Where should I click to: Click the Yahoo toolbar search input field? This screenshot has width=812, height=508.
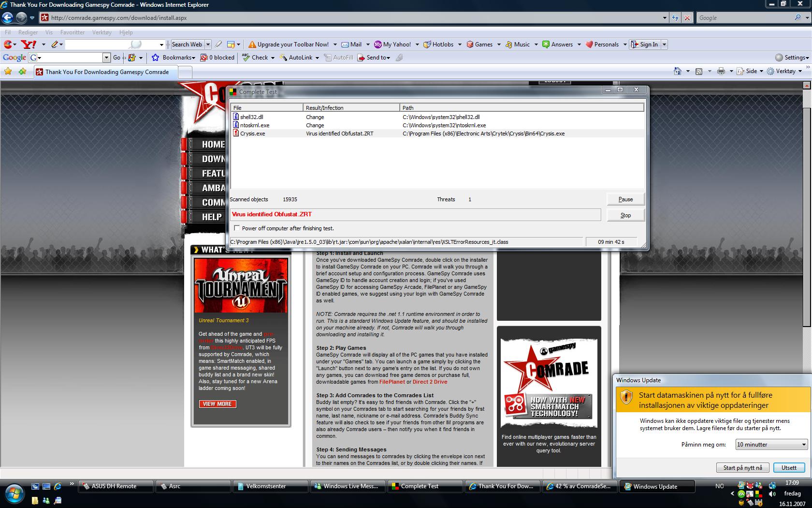[114, 45]
